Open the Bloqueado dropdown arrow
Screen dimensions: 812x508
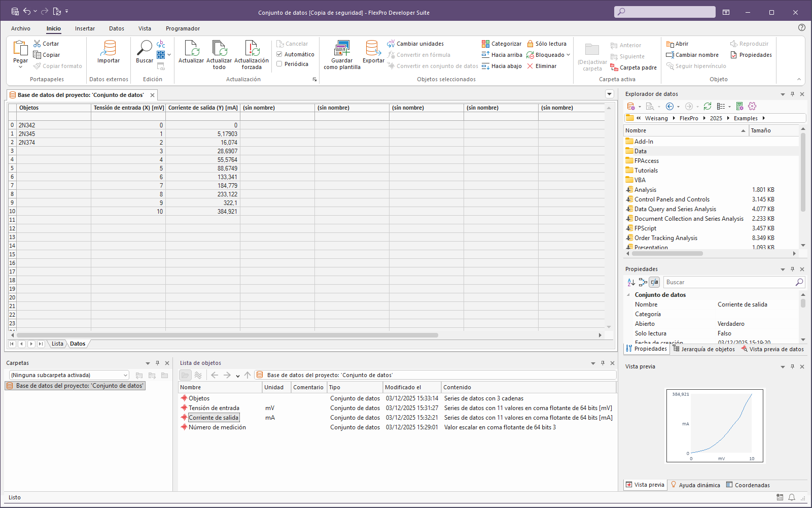click(x=569, y=55)
